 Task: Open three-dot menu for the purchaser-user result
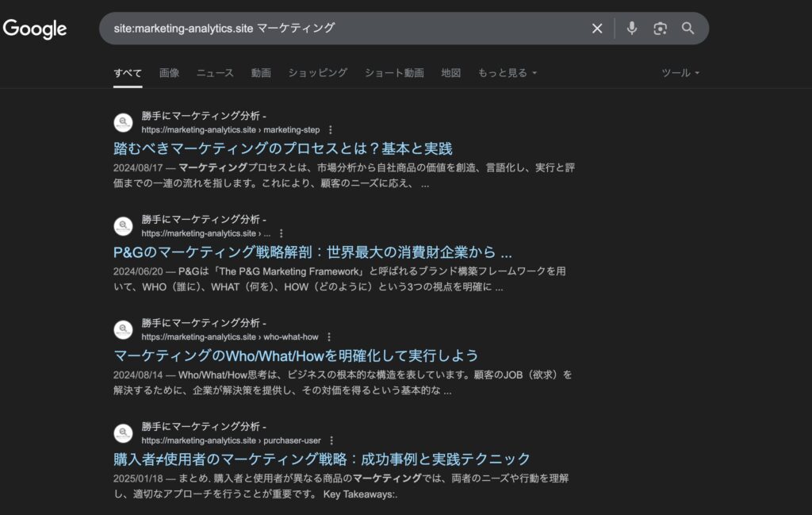pyautogui.click(x=331, y=440)
